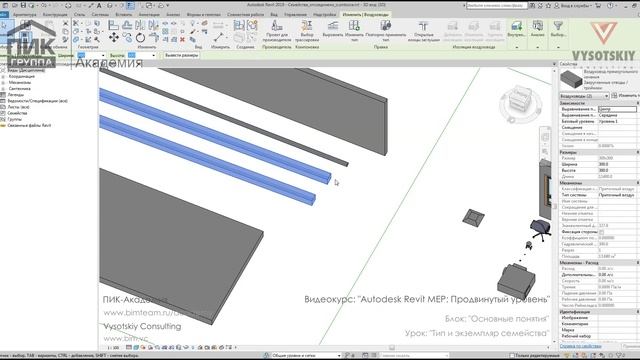Screen dimensions: 640x360
Task: Open the 'Вид' ribbon tab
Action: click(274, 14)
